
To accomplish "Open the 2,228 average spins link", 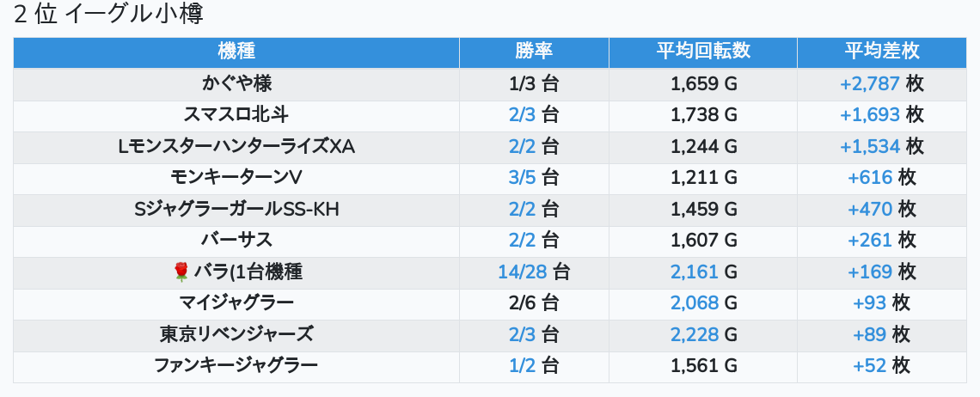I will point(695,333).
